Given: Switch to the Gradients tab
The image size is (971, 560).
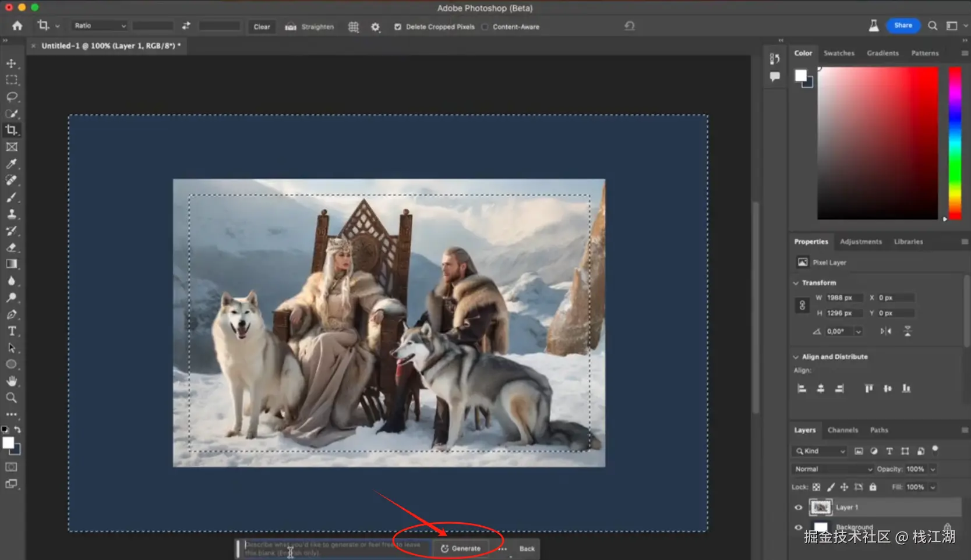Looking at the screenshot, I should coord(882,53).
